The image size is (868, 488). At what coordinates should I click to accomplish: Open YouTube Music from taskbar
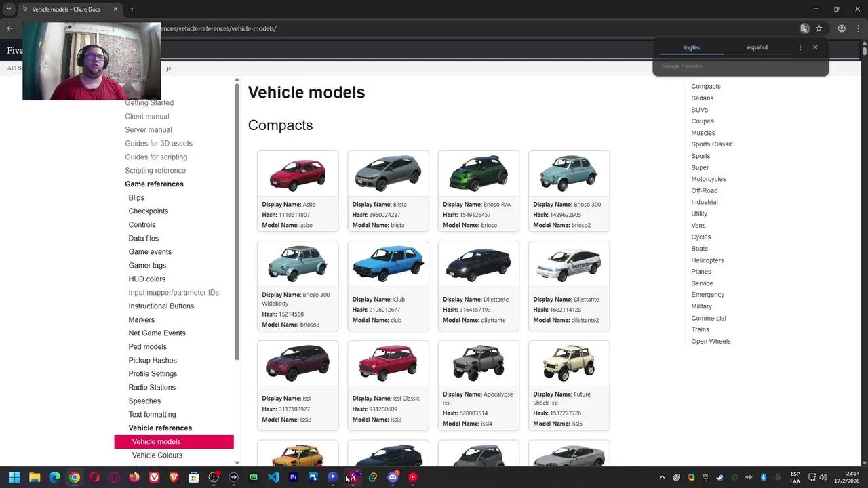pos(412,477)
